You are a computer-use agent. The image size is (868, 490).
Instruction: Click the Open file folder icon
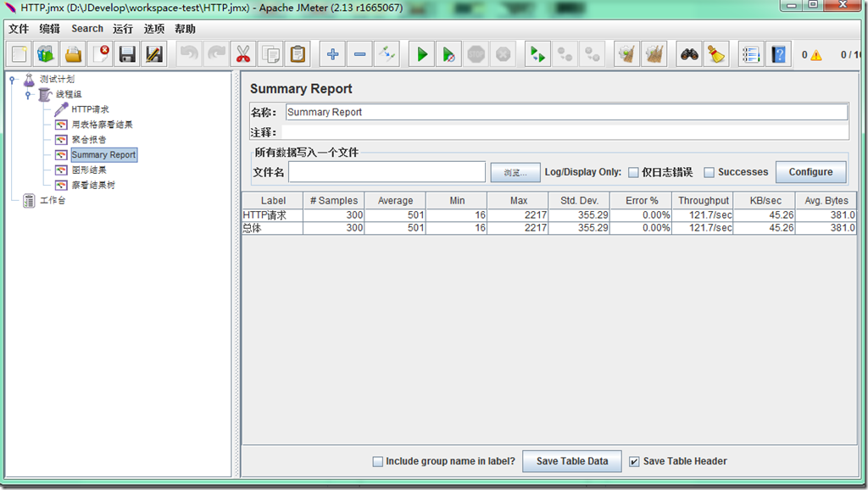coord(73,54)
